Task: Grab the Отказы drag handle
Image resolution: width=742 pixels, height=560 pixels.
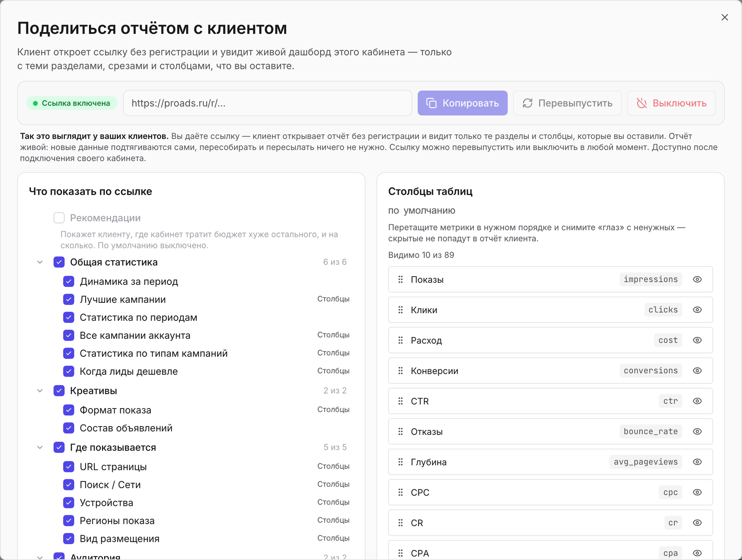Action: pos(400,431)
